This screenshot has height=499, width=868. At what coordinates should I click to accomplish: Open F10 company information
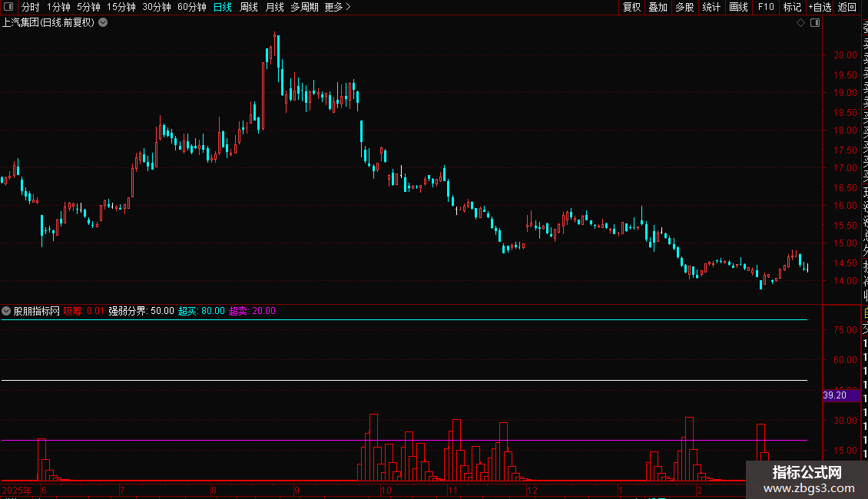click(x=766, y=7)
